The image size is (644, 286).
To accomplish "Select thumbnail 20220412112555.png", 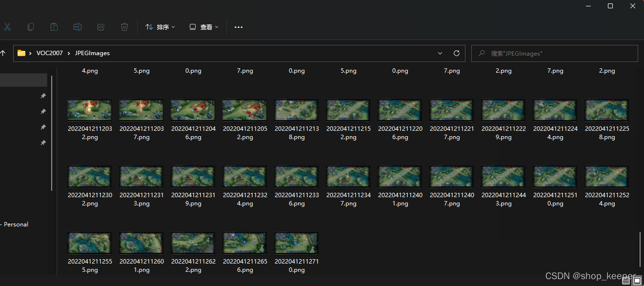I will (x=90, y=243).
